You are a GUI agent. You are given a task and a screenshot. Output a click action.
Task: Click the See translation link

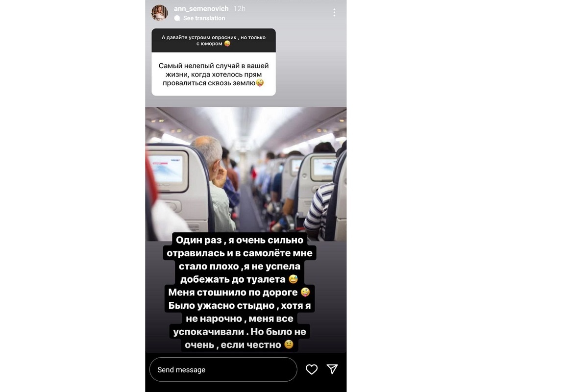click(204, 18)
